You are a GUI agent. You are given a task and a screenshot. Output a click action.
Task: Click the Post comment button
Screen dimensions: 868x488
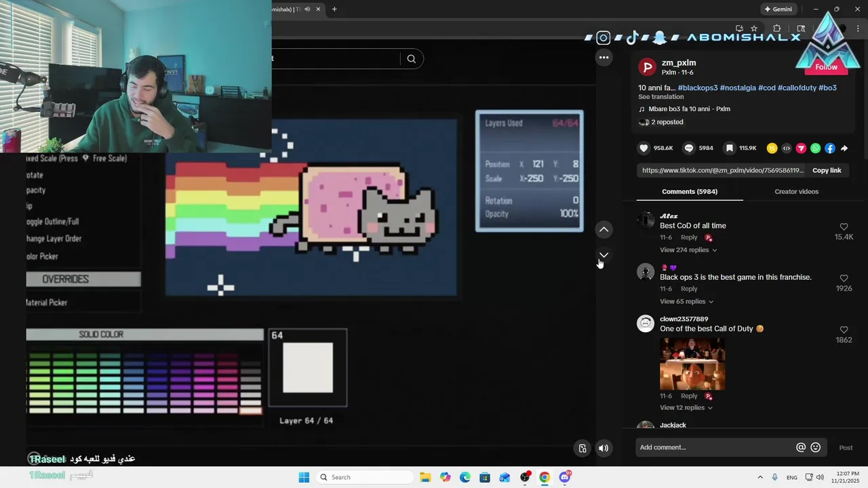[846, 448]
